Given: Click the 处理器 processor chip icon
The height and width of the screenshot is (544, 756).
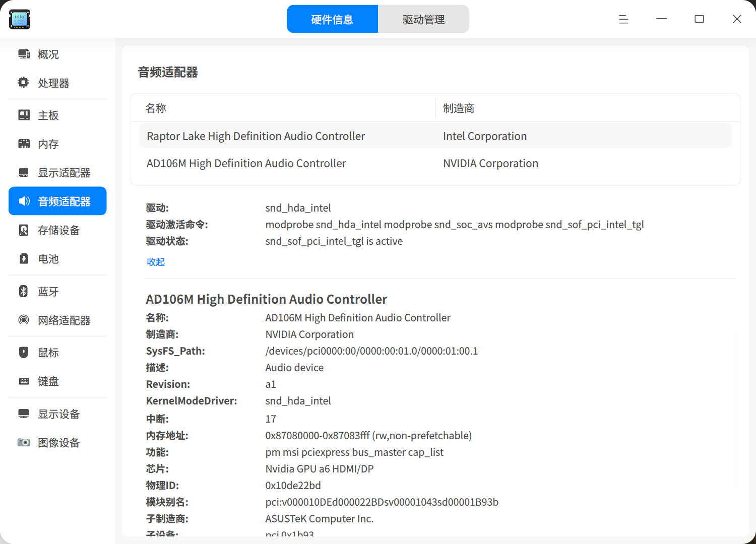Looking at the screenshot, I should point(24,83).
